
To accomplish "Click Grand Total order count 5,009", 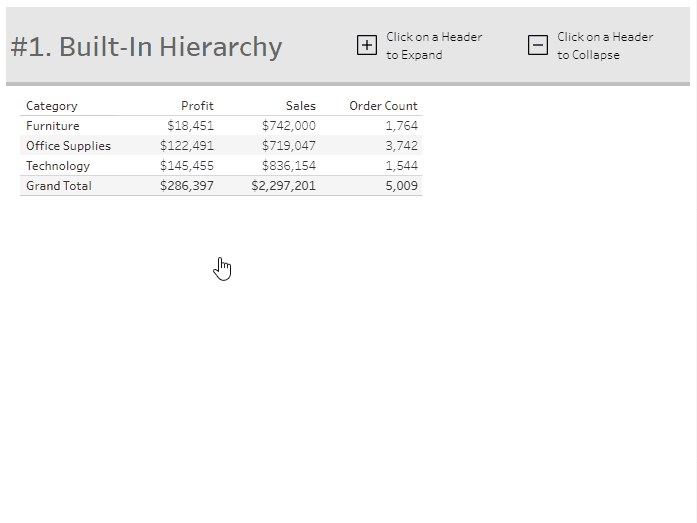I will [x=401, y=186].
